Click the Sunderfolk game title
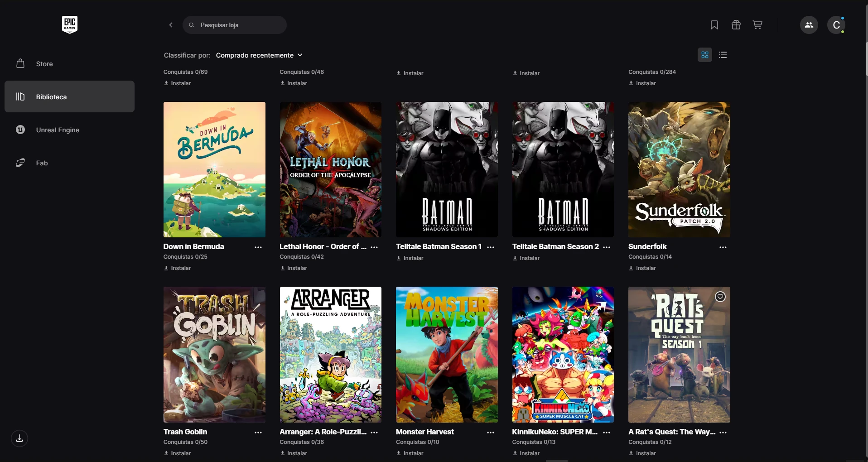Image resolution: width=868 pixels, height=462 pixels. tap(647, 246)
